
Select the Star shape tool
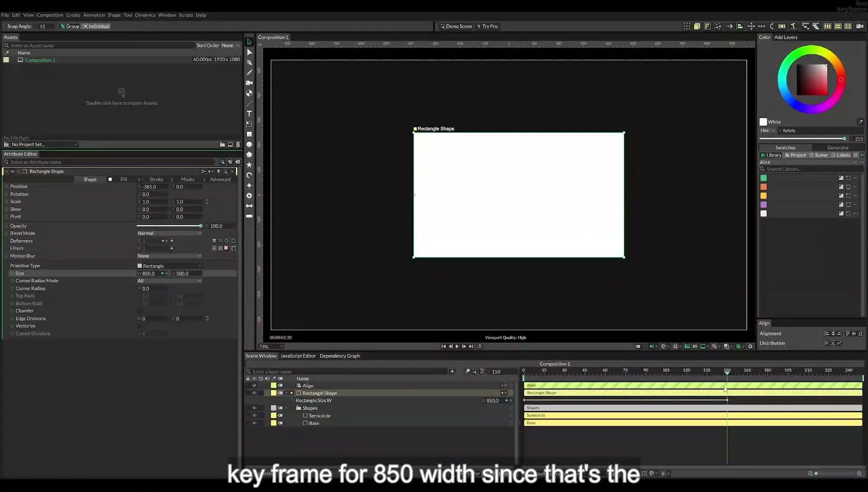(249, 165)
